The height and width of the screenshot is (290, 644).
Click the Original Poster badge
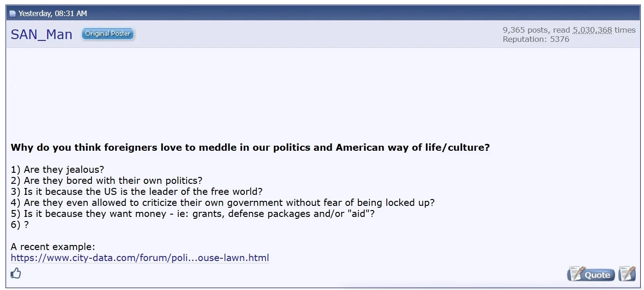pos(107,34)
